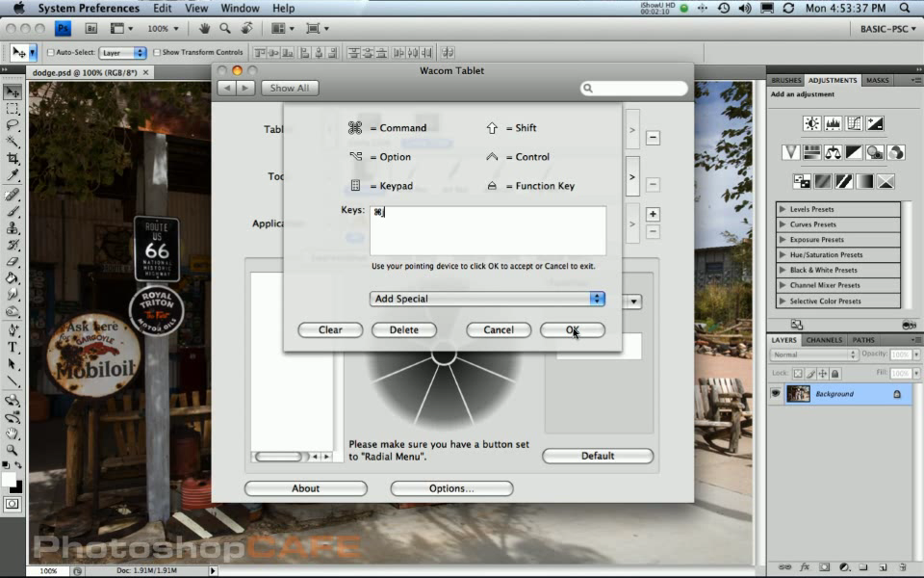Expand the Levels Presets list

coord(782,209)
